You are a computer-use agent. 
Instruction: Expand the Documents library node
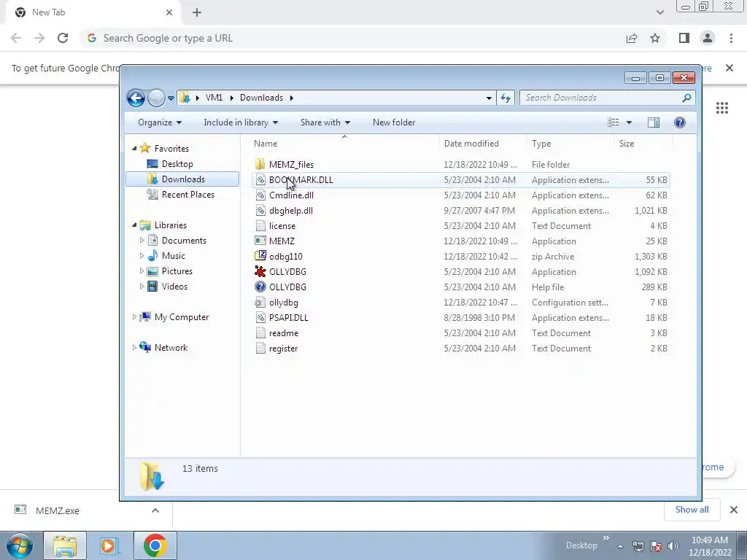point(142,241)
